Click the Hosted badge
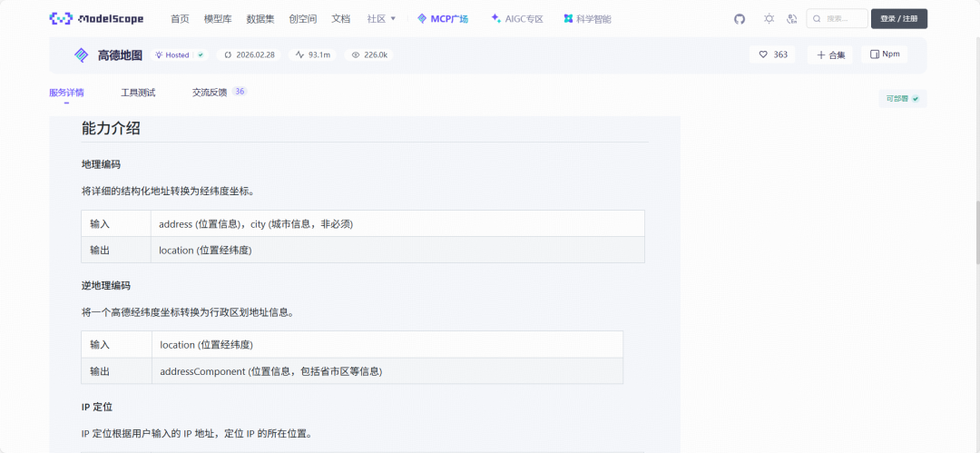 (180, 55)
